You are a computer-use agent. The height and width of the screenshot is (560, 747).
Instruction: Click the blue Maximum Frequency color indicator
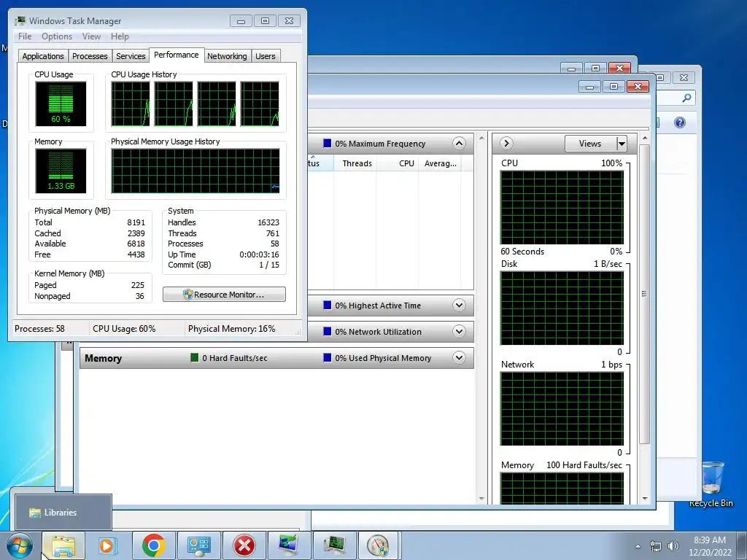click(328, 144)
